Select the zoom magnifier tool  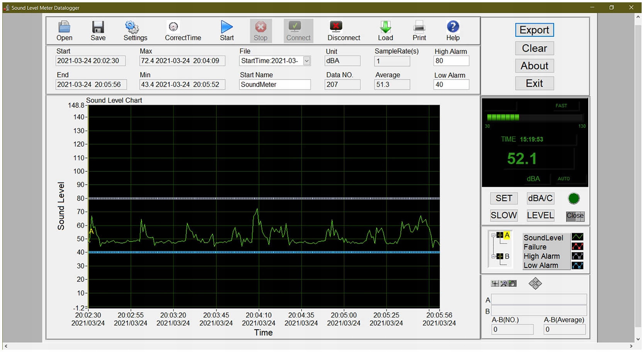[x=503, y=284]
